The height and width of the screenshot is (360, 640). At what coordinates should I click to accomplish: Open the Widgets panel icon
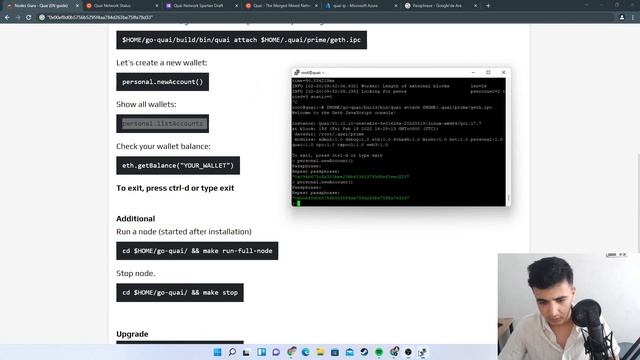[x=261, y=352]
